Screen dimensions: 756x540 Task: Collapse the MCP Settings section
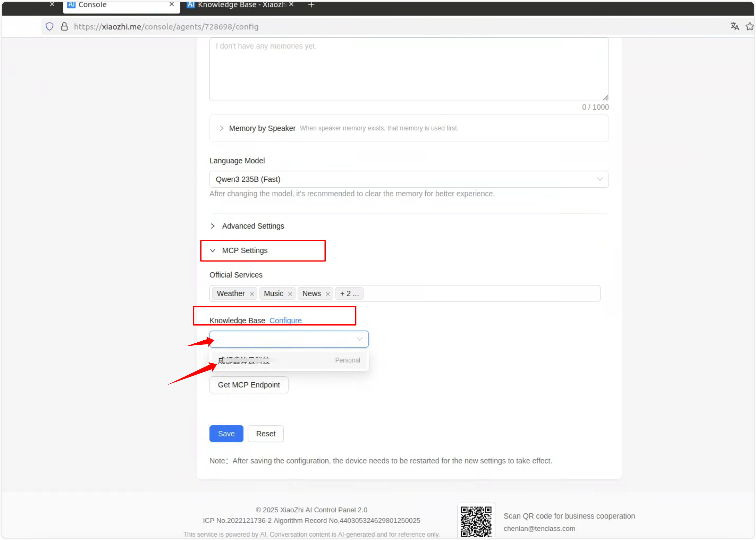coord(239,251)
